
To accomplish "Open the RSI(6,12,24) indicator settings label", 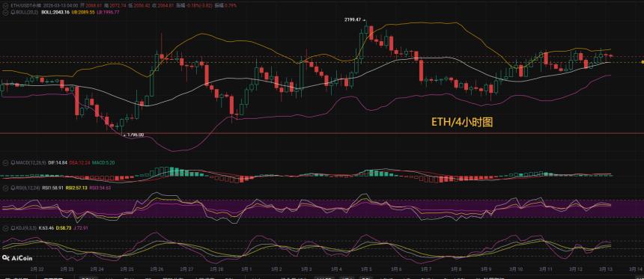I will pyautogui.click(x=28, y=188).
